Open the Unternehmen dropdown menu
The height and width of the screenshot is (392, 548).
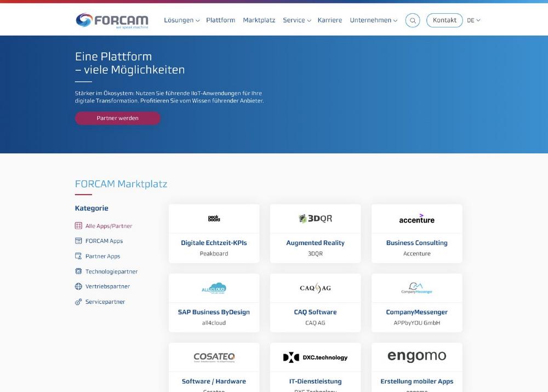(373, 20)
